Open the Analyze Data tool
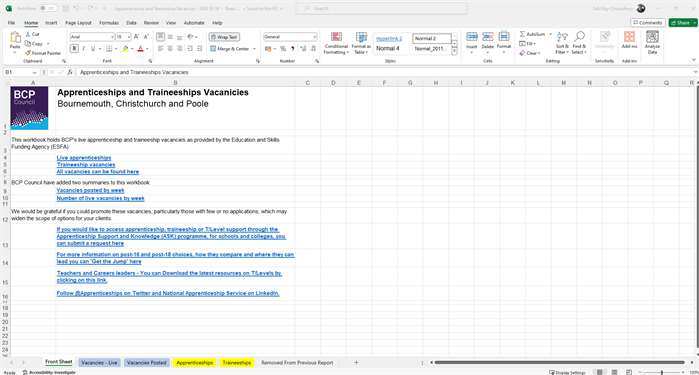 tap(652, 43)
